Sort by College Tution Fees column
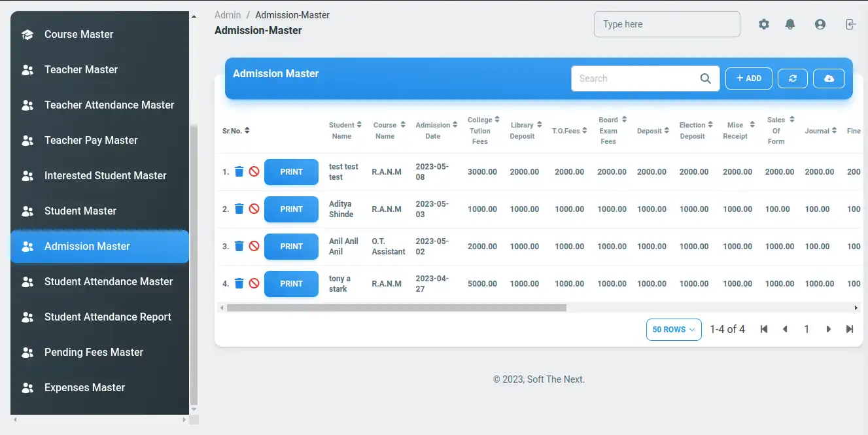The height and width of the screenshot is (435, 868). [483, 131]
